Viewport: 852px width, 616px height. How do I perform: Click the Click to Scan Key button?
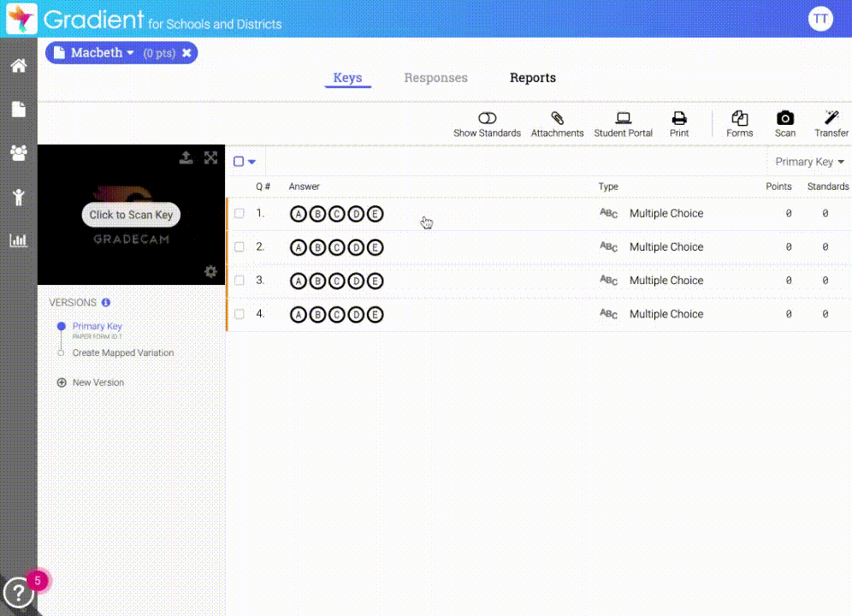[x=131, y=216]
